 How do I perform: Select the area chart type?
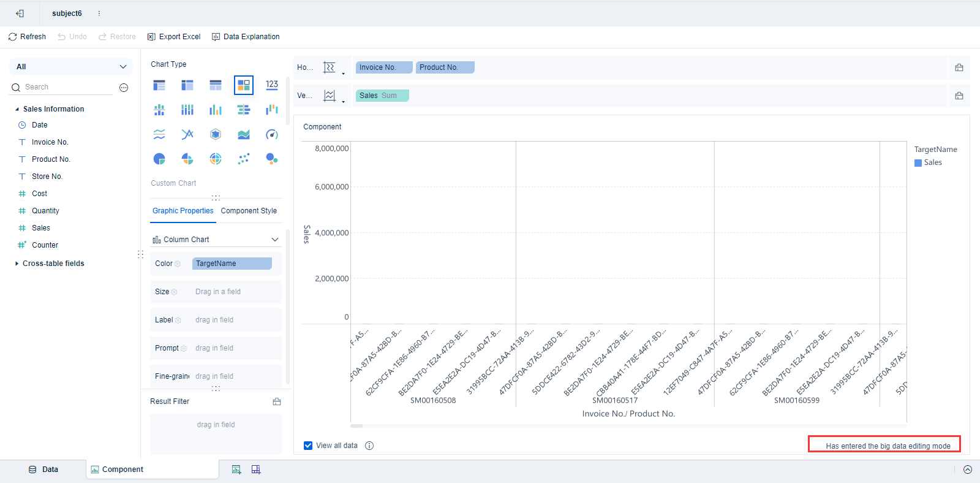click(x=244, y=134)
